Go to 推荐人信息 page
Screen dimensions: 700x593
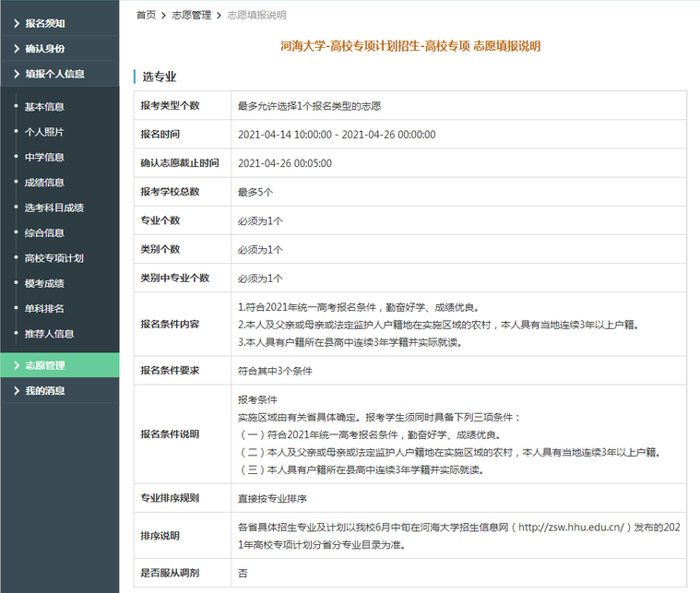[x=50, y=334]
